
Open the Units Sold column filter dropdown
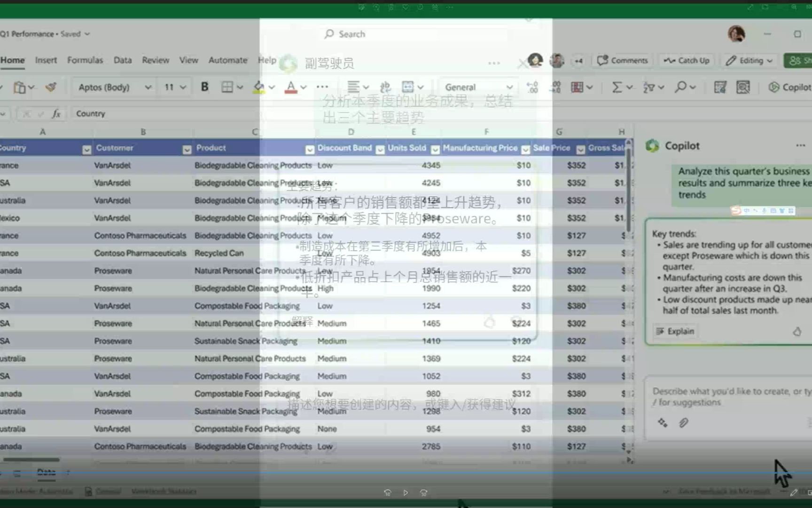(435, 150)
